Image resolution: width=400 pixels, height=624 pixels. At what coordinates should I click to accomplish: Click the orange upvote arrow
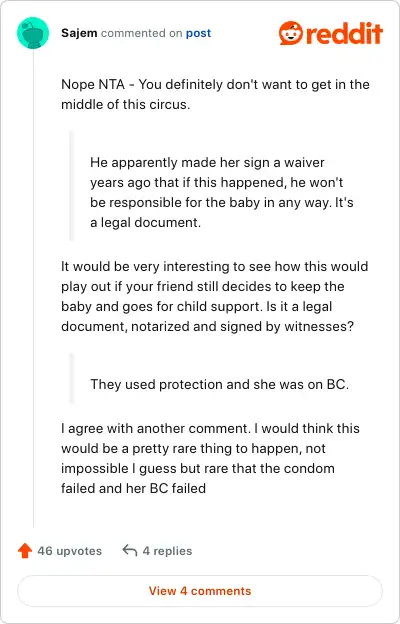(x=25, y=551)
